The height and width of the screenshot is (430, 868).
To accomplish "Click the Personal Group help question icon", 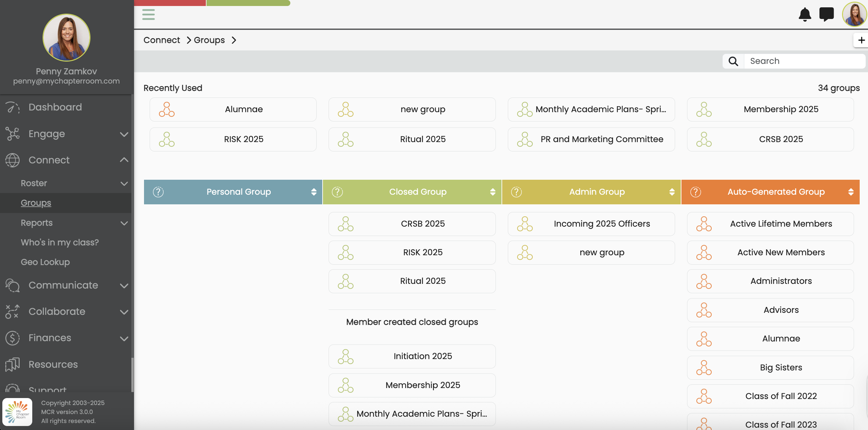I will [158, 192].
